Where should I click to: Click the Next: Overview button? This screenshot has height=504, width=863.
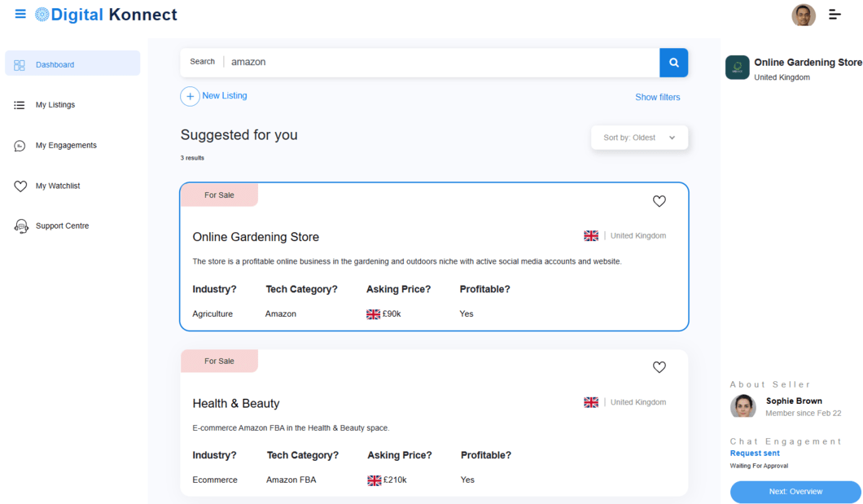(795, 492)
